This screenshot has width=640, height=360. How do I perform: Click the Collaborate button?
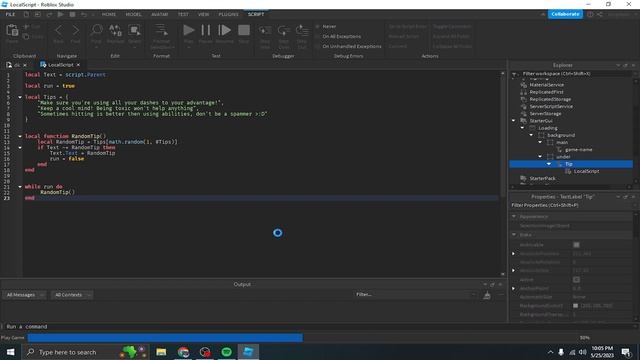point(565,14)
